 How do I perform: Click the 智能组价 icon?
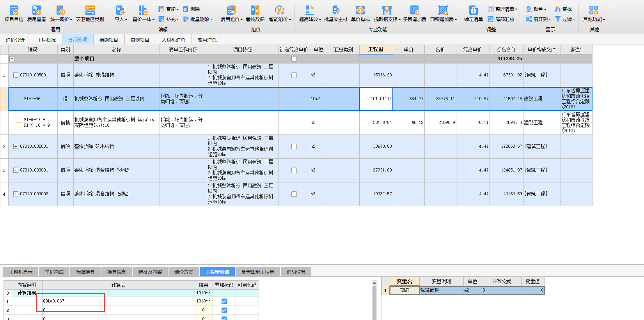[280, 10]
